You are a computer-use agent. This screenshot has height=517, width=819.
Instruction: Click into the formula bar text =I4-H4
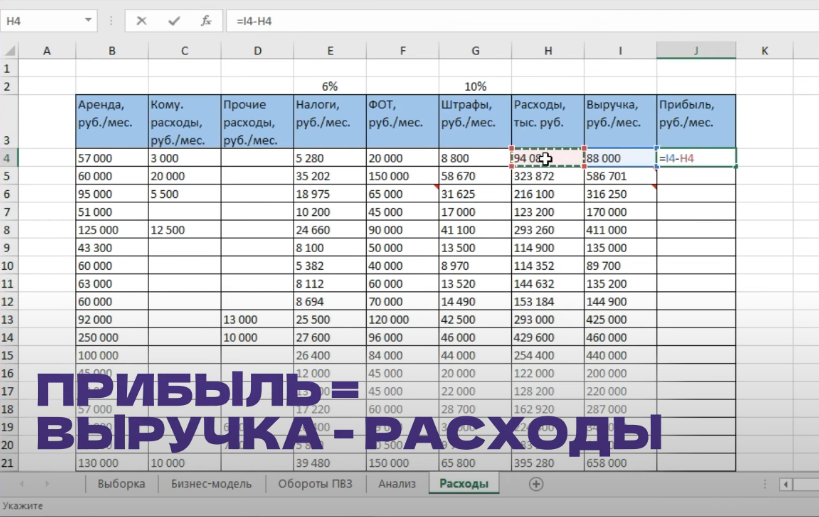click(254, 21)
